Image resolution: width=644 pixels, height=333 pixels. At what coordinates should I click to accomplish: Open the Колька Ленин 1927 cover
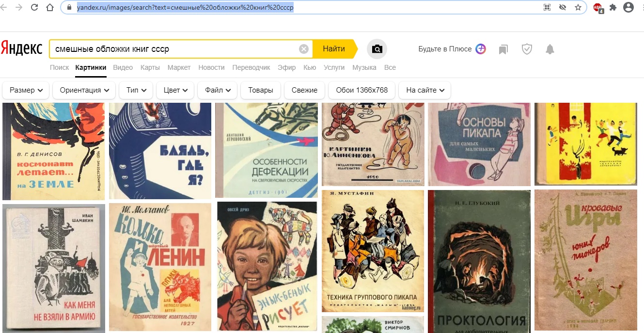coord(160,267)
